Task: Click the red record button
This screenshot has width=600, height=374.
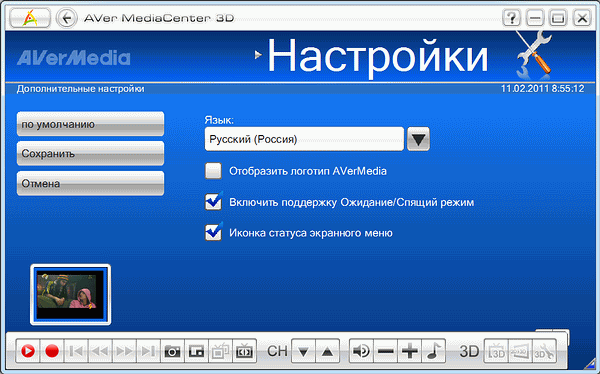Action: pyautogui.click(x=52, y=351)
